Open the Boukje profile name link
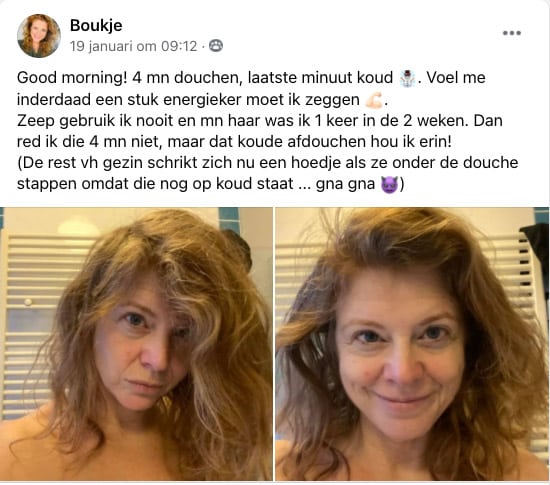Screen dimensions: 550x485 pos(96,25)
